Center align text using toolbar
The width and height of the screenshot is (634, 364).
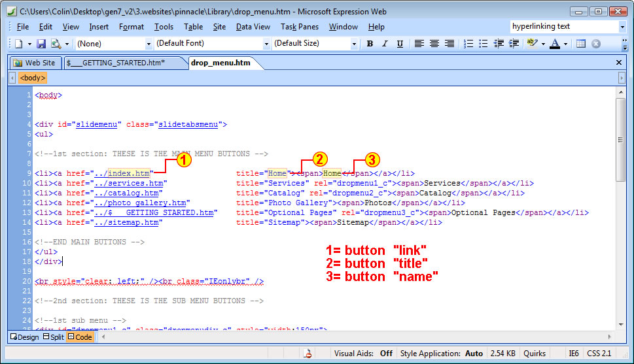pyautogui.click(x=434, y=44)
